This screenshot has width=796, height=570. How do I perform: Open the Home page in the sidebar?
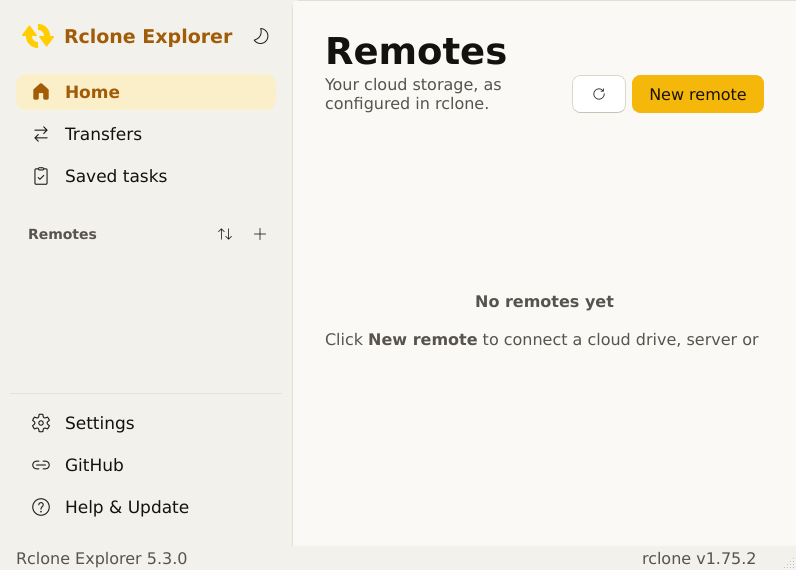(x=146, y=92)
